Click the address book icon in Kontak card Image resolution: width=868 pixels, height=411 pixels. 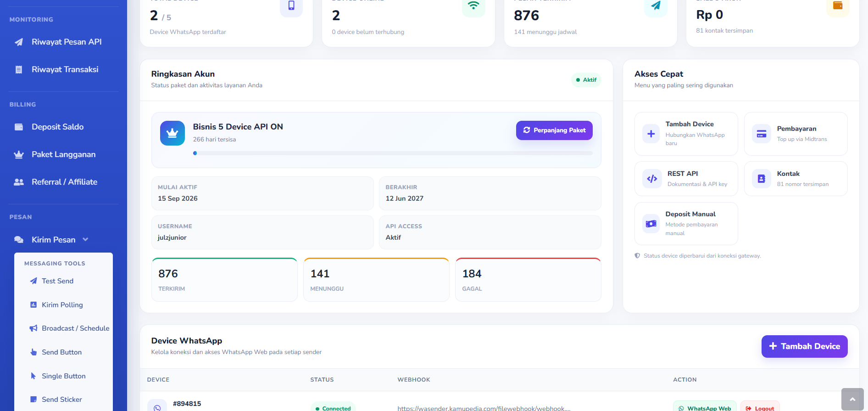(762, 179)
